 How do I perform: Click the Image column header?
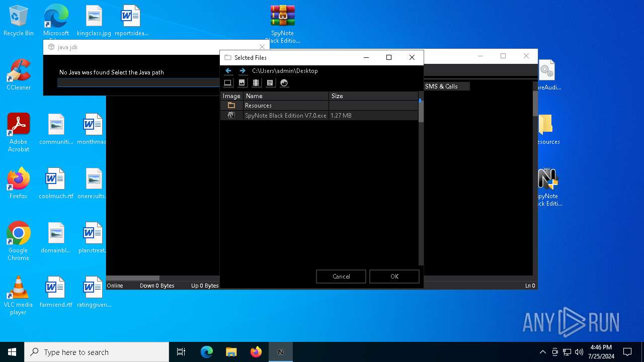point(232,96)
